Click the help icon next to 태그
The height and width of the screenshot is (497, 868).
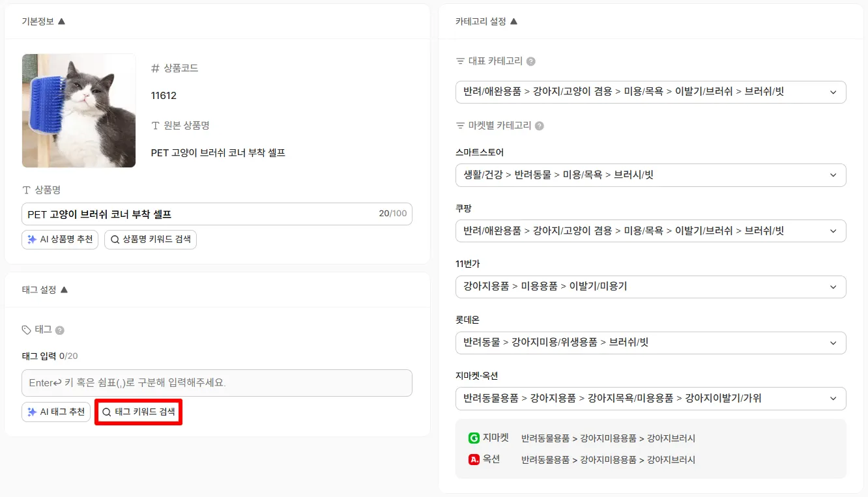click(60, 330)
